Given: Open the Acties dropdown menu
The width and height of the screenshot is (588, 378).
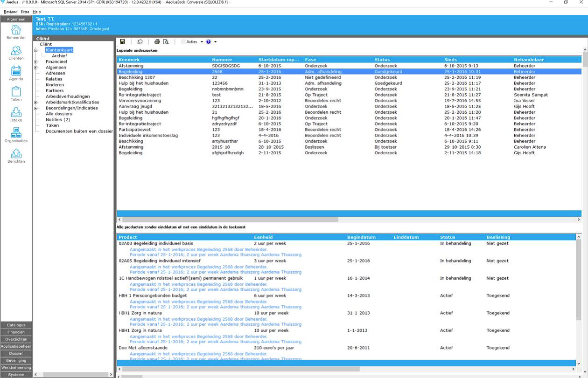Looking at the screenshot, I should 192,42.
